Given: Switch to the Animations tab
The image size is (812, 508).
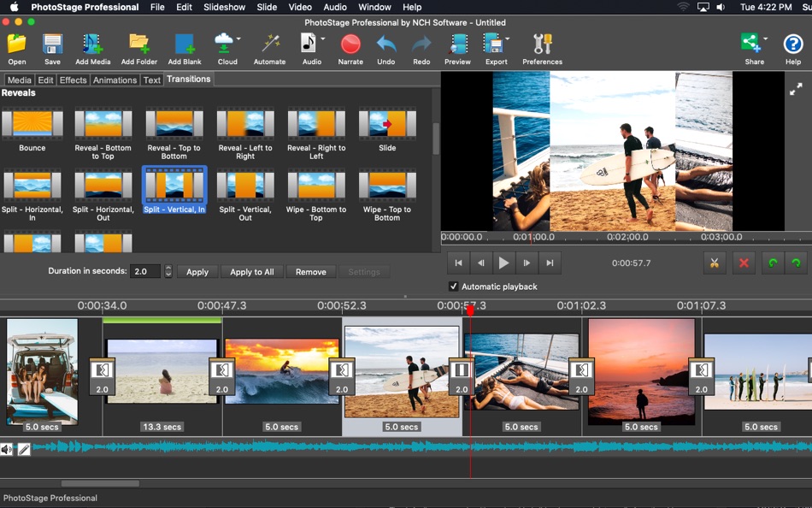Looking at the screenshot, I should [115, 80].
